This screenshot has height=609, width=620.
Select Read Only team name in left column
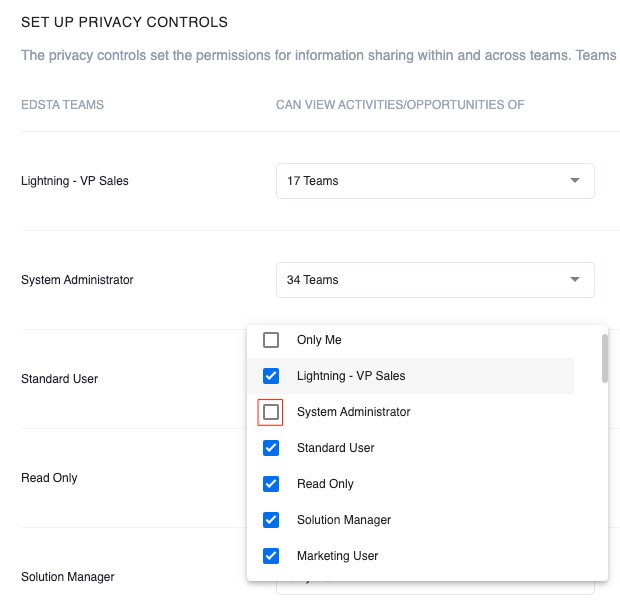pos(49,478)
